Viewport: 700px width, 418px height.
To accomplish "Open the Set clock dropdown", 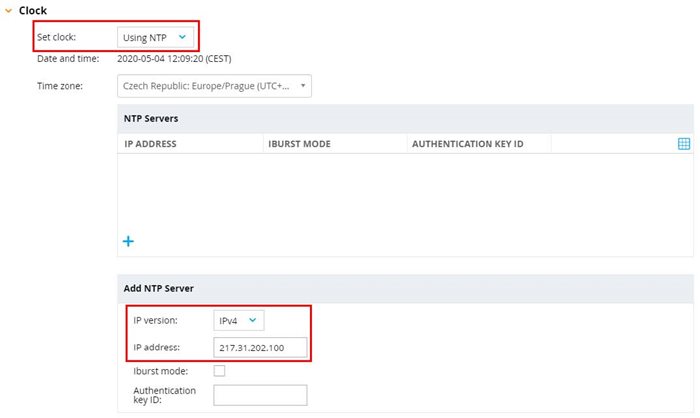I will point(155,38).
